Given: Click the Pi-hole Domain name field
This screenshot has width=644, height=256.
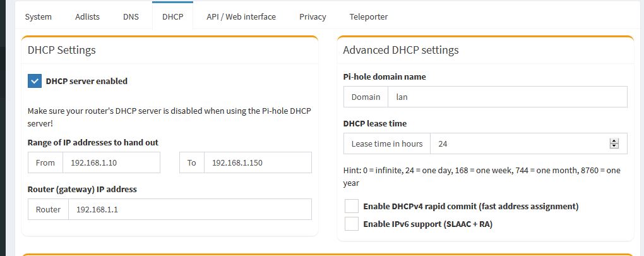Looking at the screenshot, I should pos(507,97).
